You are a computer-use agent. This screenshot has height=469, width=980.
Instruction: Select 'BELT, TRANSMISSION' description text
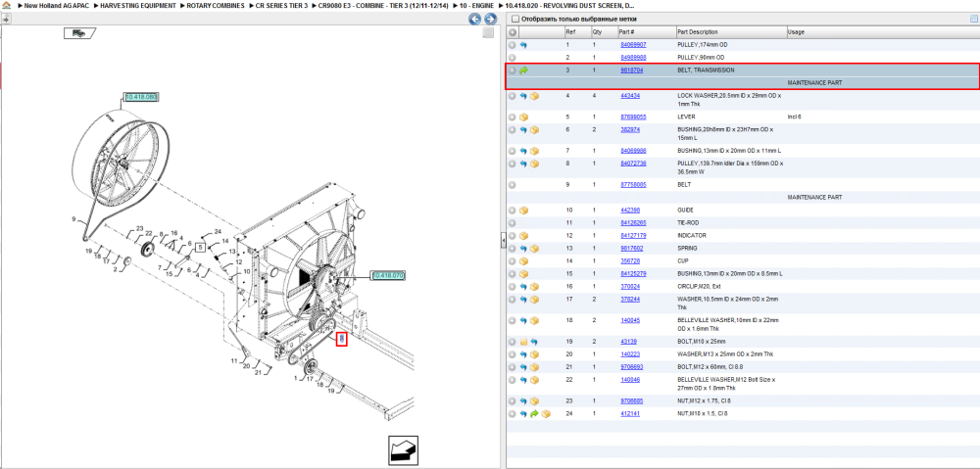706,70
